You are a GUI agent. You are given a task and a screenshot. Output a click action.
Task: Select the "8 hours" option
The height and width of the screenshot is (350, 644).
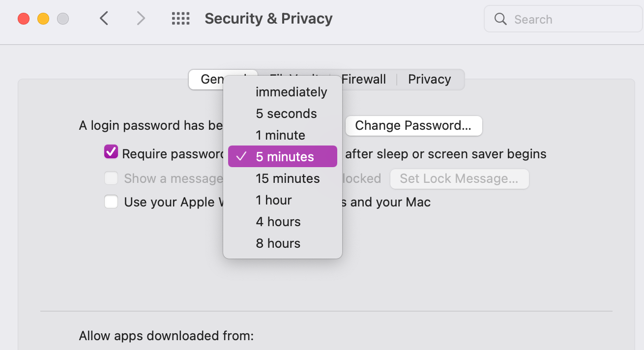click(x=278, y=243)
